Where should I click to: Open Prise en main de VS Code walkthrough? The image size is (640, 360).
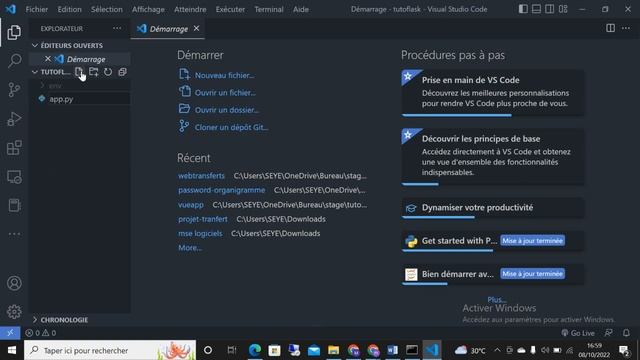point(492,93)
